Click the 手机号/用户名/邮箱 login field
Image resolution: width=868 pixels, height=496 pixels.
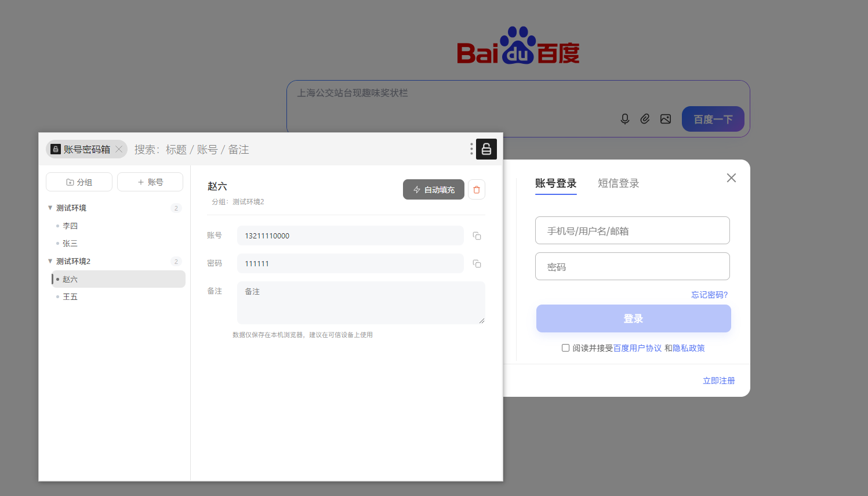pyautogui.click(x=633, y=230)
